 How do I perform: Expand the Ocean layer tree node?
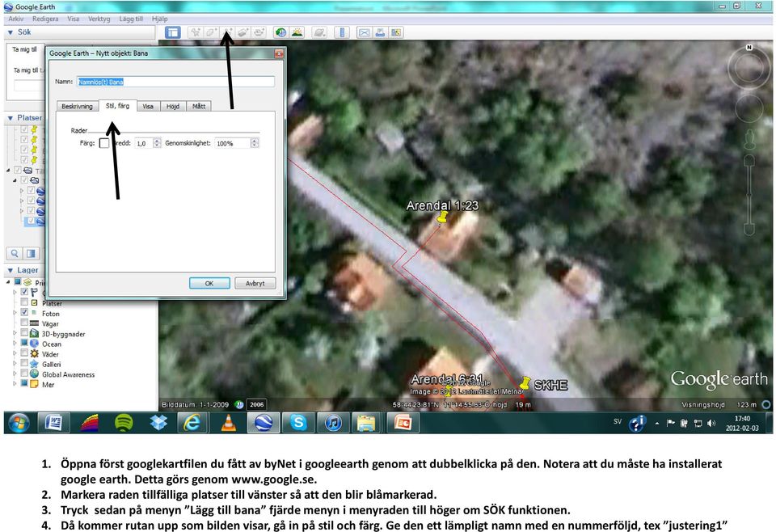(15, 344)
